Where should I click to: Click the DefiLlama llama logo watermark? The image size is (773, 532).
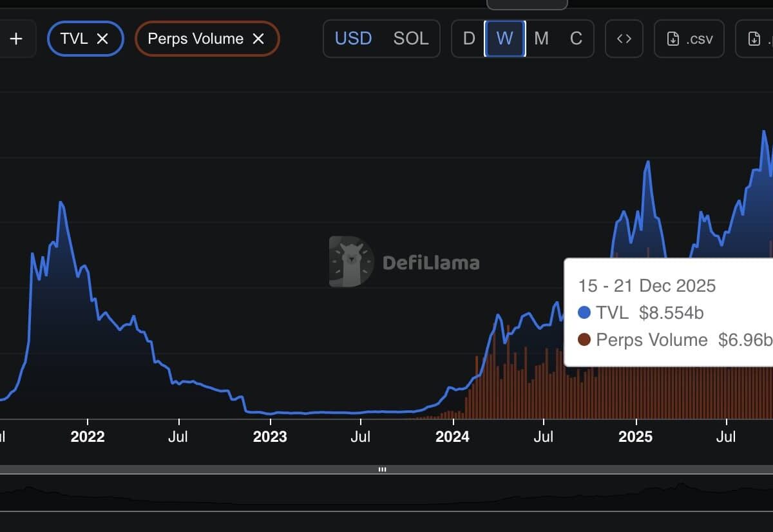(351, 261)
